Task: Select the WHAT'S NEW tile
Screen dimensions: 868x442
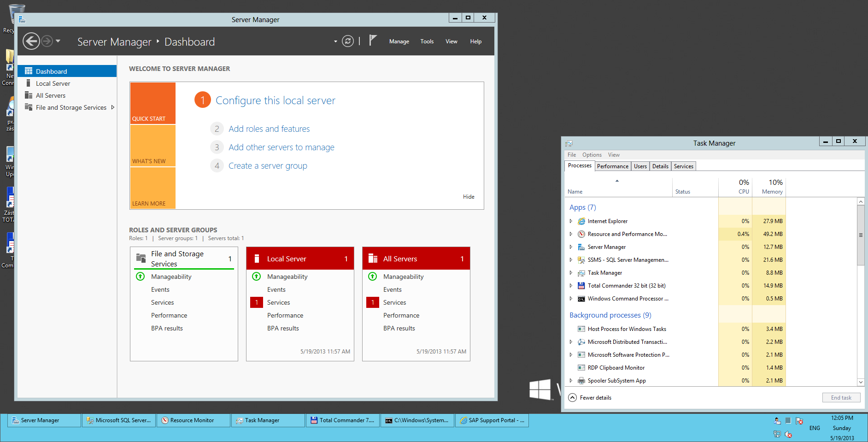Action: tap(152, 146)
